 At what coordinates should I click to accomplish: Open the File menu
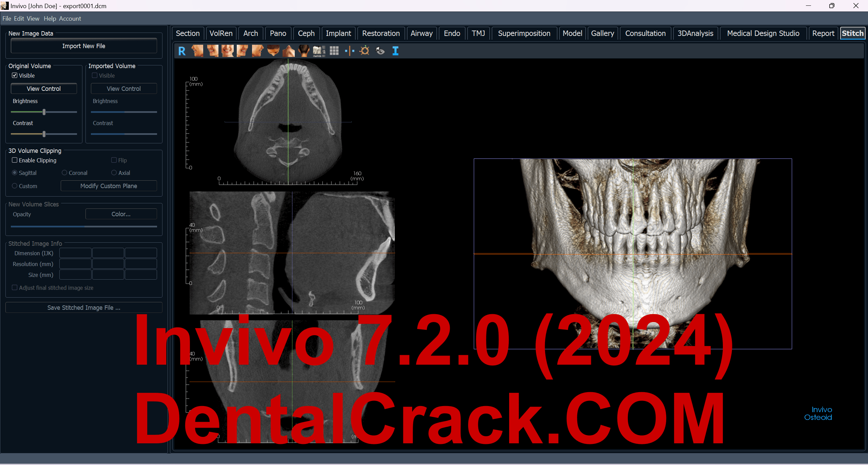tap(7, 19)
